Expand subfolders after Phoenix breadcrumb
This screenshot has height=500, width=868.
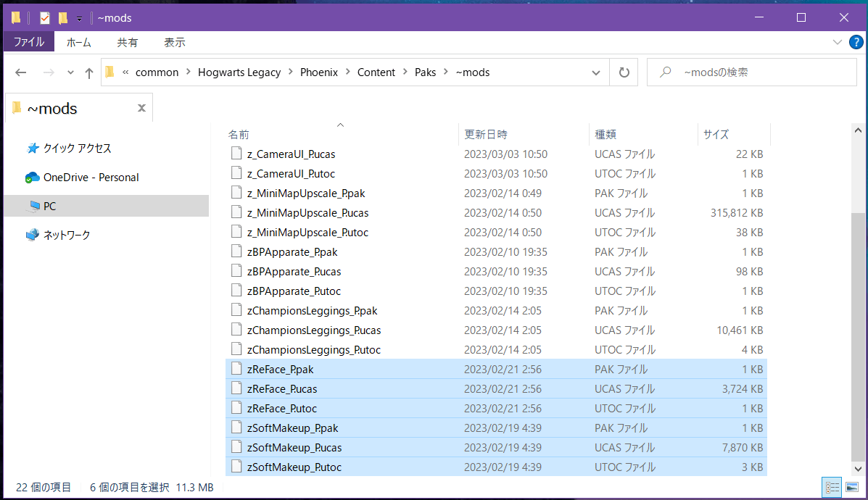click(348, 72)
